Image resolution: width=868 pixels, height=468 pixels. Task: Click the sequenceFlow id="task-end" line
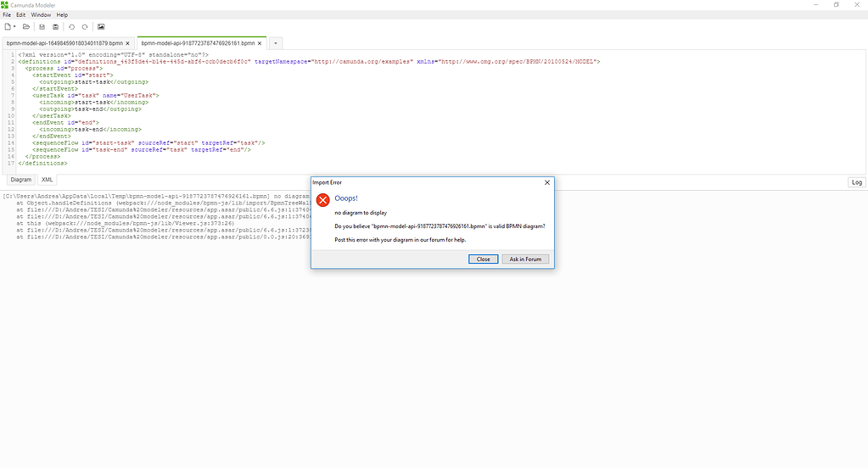(141, 149)
